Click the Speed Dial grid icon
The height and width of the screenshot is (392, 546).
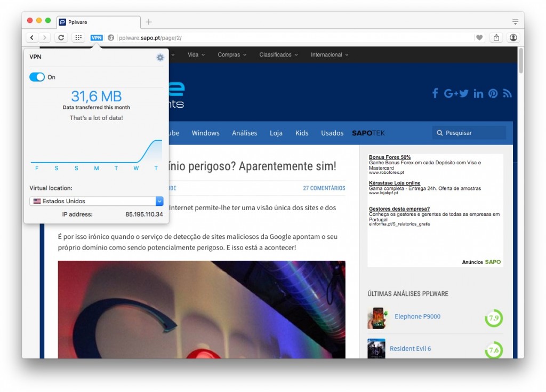78,38
